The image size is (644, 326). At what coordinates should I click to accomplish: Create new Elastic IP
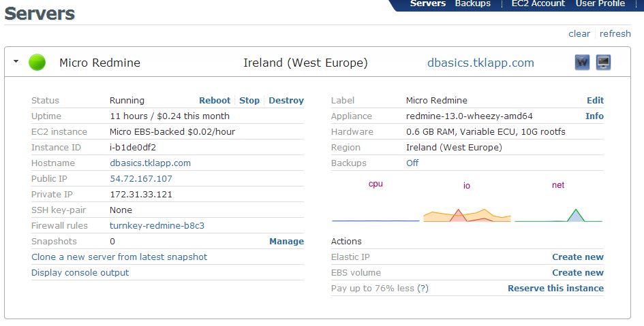click(x=577, y=257)
